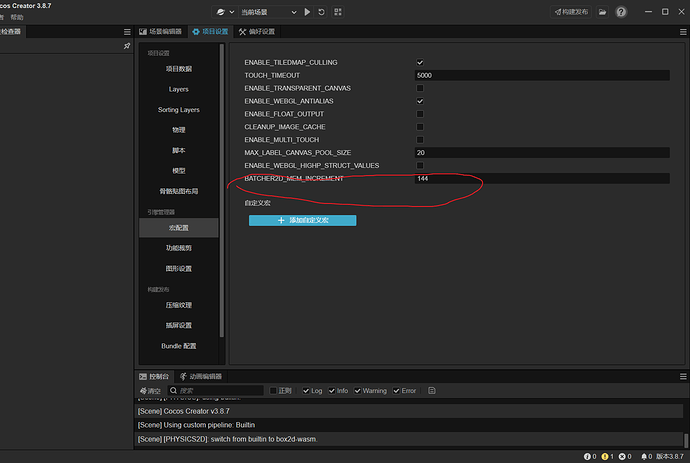Select Macro Config in sidebar
The image size is (690, 463).
tap(179, 228)
